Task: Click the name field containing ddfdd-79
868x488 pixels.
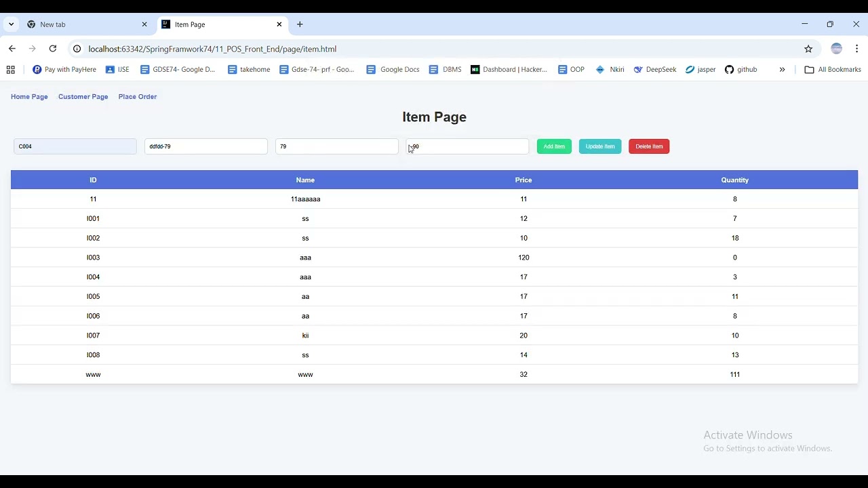Action: pos(206,146)
